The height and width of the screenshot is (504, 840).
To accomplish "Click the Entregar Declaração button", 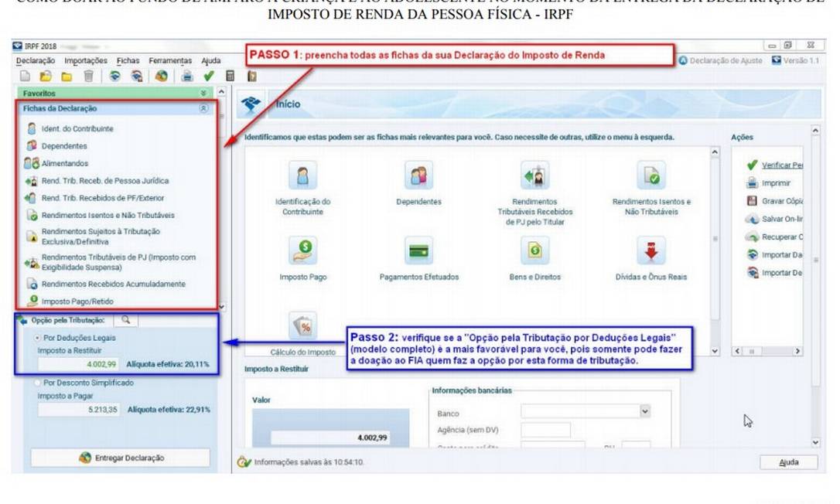I will pos(121,458).
